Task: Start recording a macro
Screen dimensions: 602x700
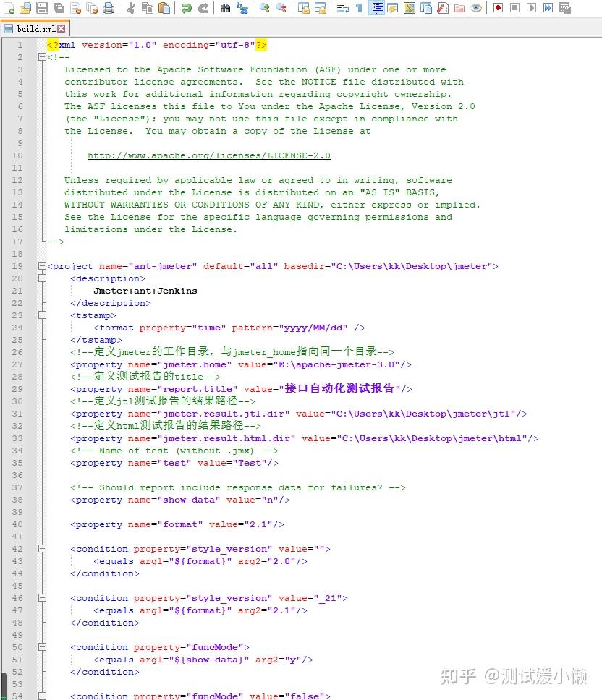Action: (498, 7)
